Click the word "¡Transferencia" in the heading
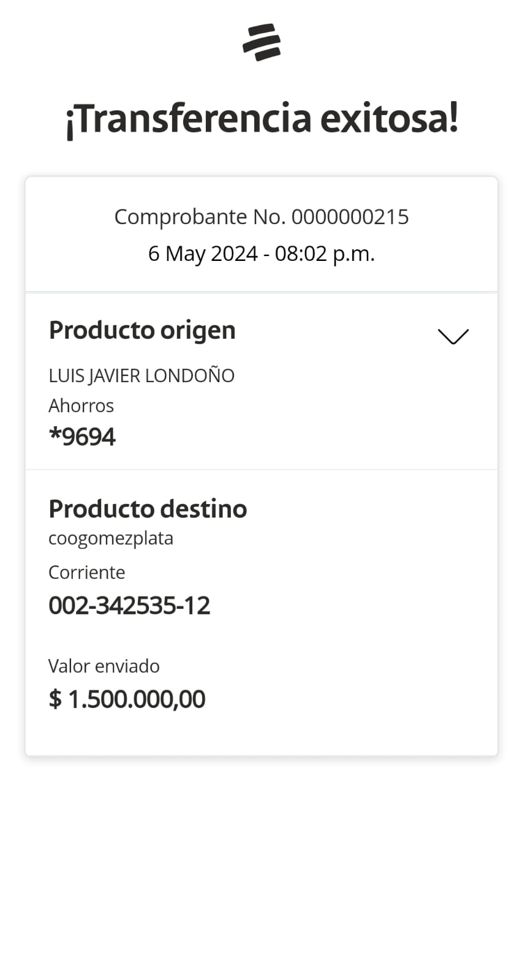 point(189,119)
